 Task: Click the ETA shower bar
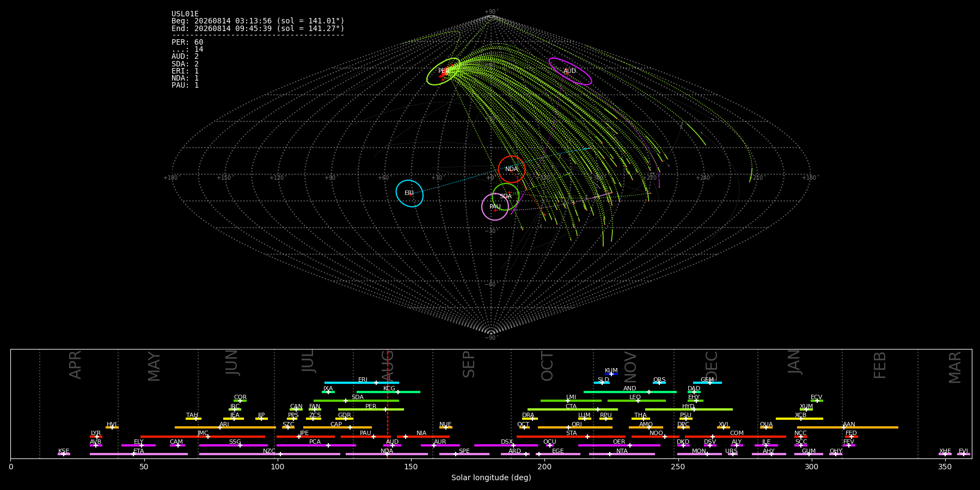pyautogui.click(x=139, y=454)
